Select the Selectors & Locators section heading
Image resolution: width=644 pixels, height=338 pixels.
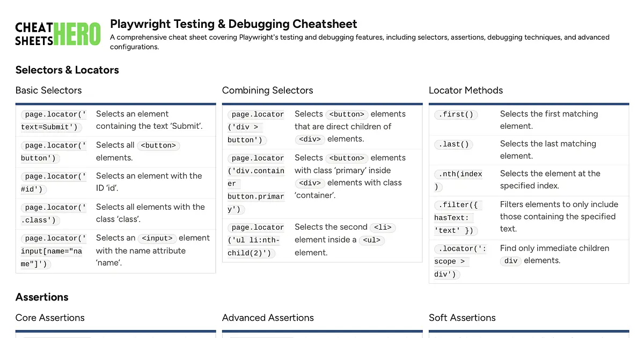click(67, 70)
